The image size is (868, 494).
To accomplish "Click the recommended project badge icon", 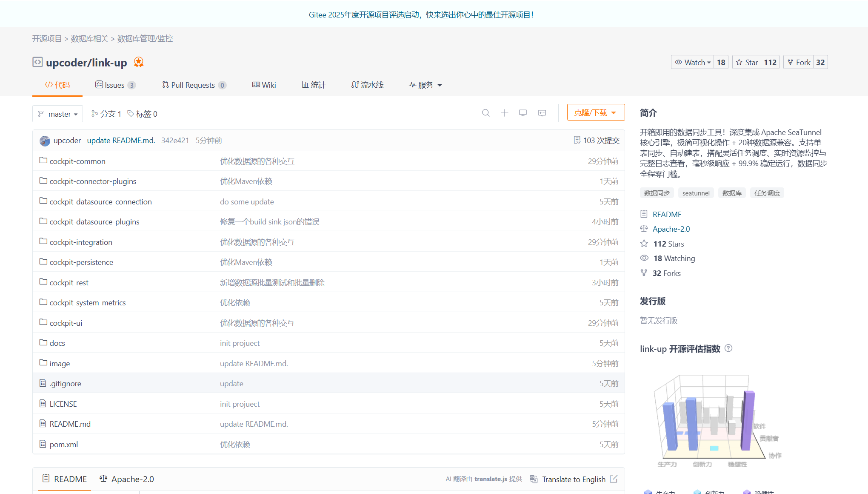I will pos(139,62).
